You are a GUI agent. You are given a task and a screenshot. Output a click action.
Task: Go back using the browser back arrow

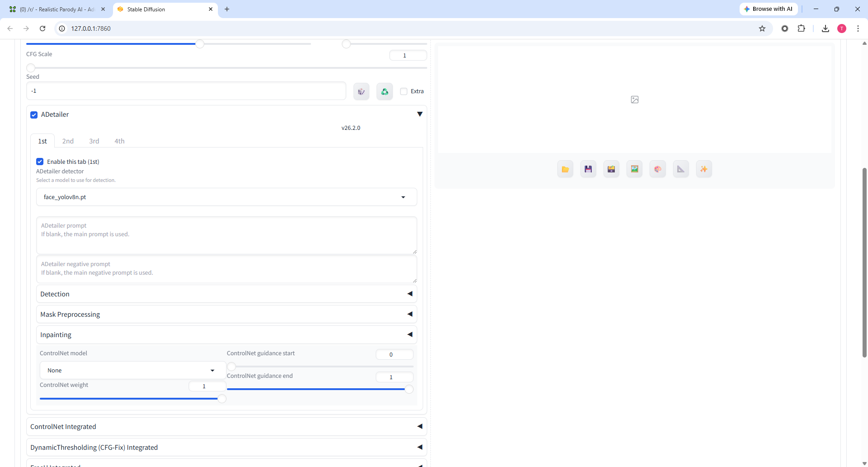tap(10, 29)
